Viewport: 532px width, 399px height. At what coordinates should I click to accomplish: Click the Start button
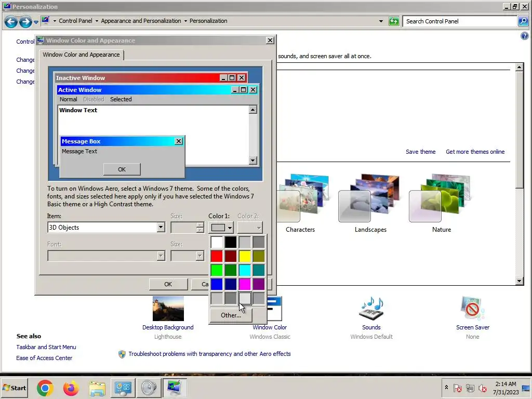pos(14,388)
